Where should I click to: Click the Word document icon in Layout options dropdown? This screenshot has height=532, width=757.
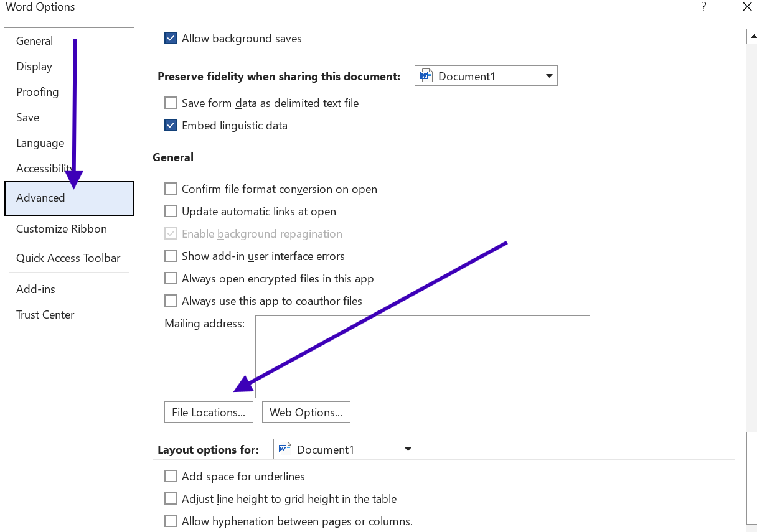285,449
